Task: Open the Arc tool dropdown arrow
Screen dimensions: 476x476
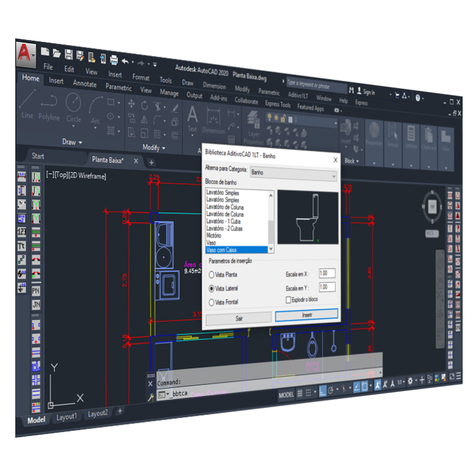Action: tap(96, 128)
